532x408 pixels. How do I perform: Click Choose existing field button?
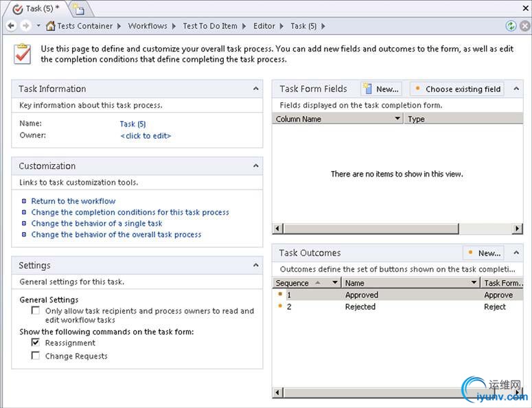(456, 89)
